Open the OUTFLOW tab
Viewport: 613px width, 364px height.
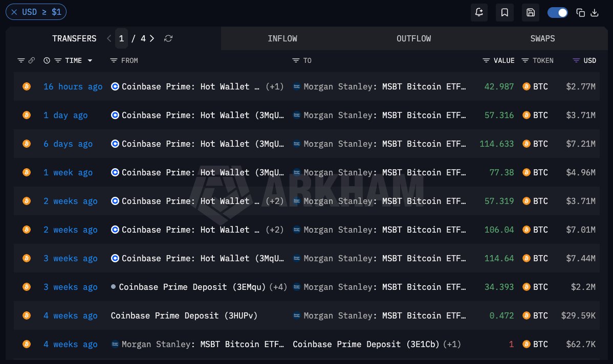(413, 38)
